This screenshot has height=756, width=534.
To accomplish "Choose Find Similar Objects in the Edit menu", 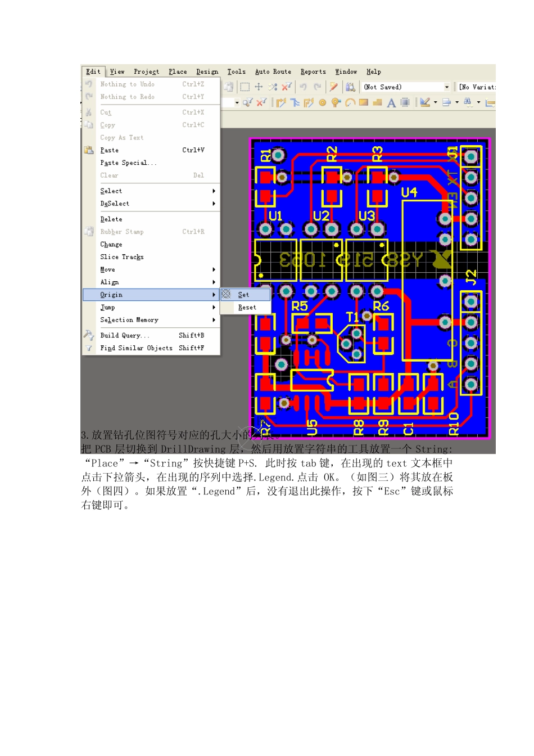I will point(151,348).
